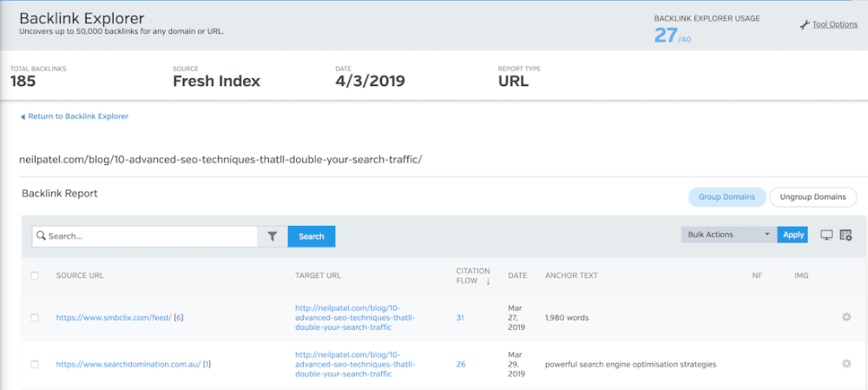Click the Total Backlinks value 185
The image size is (868, 390).
tap(23, 82)
